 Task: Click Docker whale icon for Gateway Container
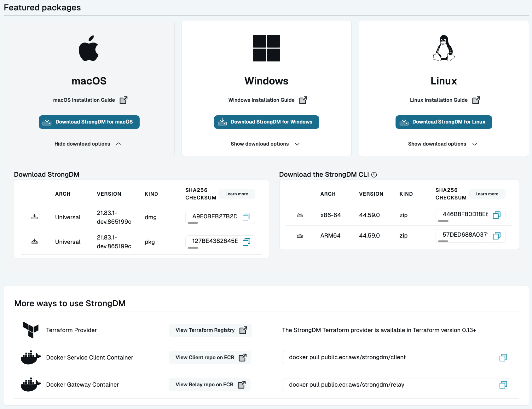tap(31, 384)
